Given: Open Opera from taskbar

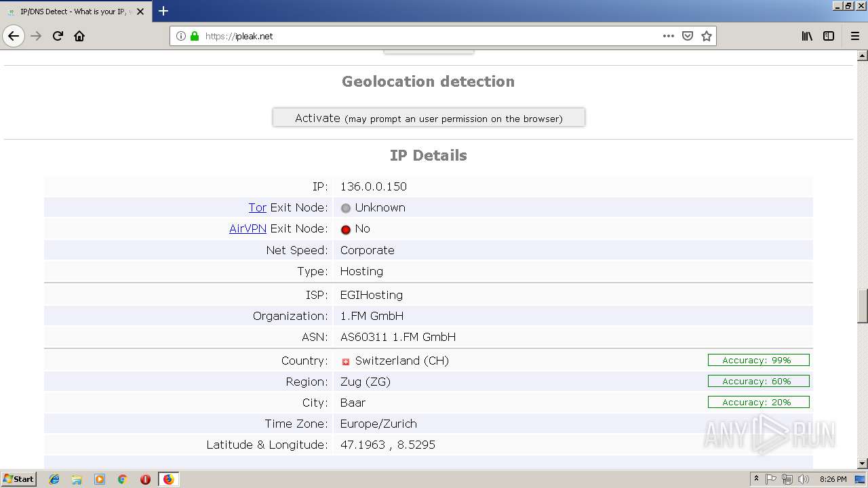Looking at the screenshot, I should pos(145,479).
